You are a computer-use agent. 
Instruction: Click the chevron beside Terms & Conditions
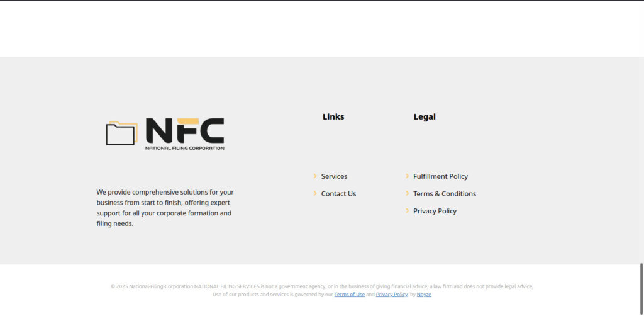[x=407, y=193]
